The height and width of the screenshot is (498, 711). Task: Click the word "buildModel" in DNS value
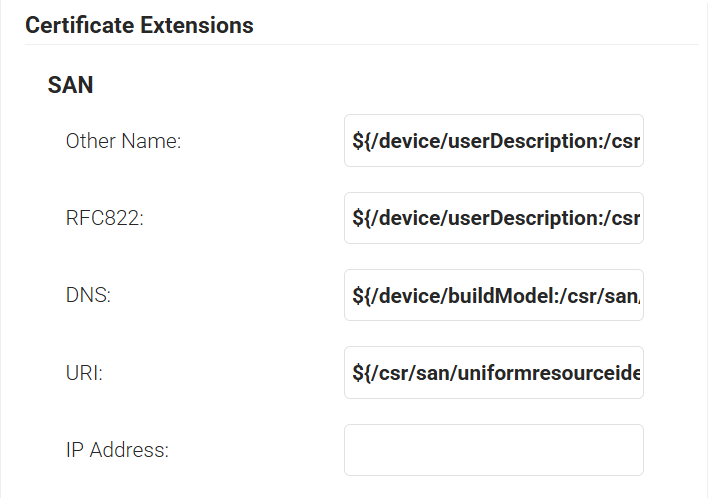(x=488, y=296)
